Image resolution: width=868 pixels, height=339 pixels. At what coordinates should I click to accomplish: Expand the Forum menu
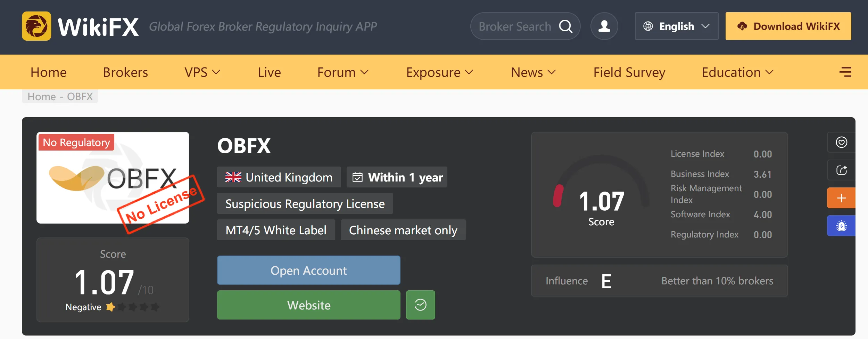[343, 72]
